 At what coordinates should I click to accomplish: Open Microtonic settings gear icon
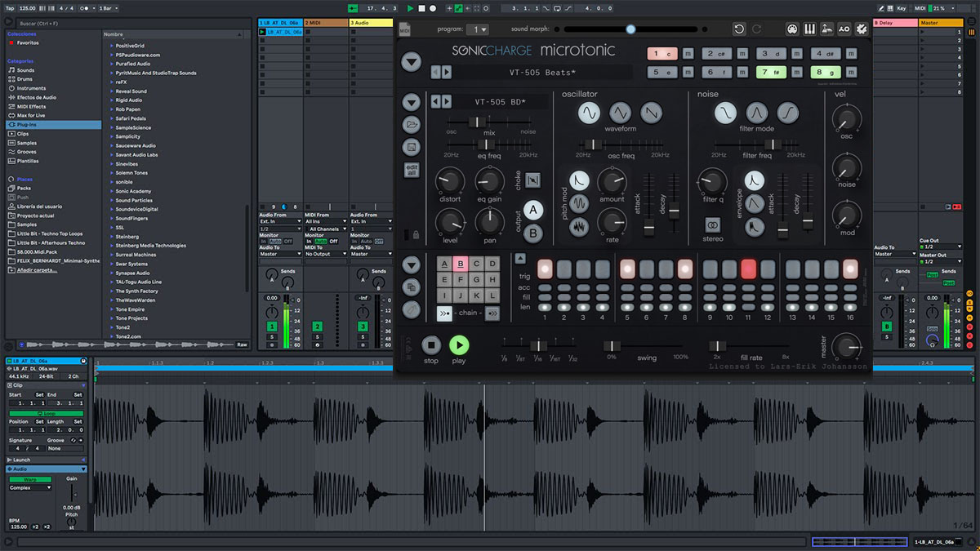click(862, 29)
